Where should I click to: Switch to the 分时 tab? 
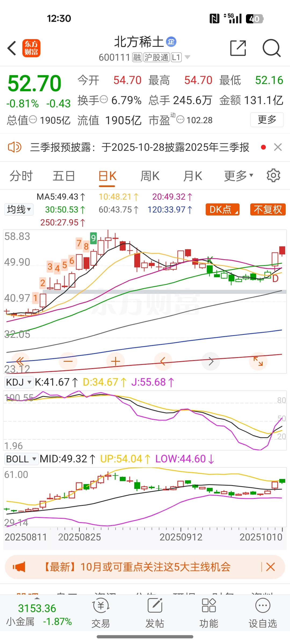point(21,176)
